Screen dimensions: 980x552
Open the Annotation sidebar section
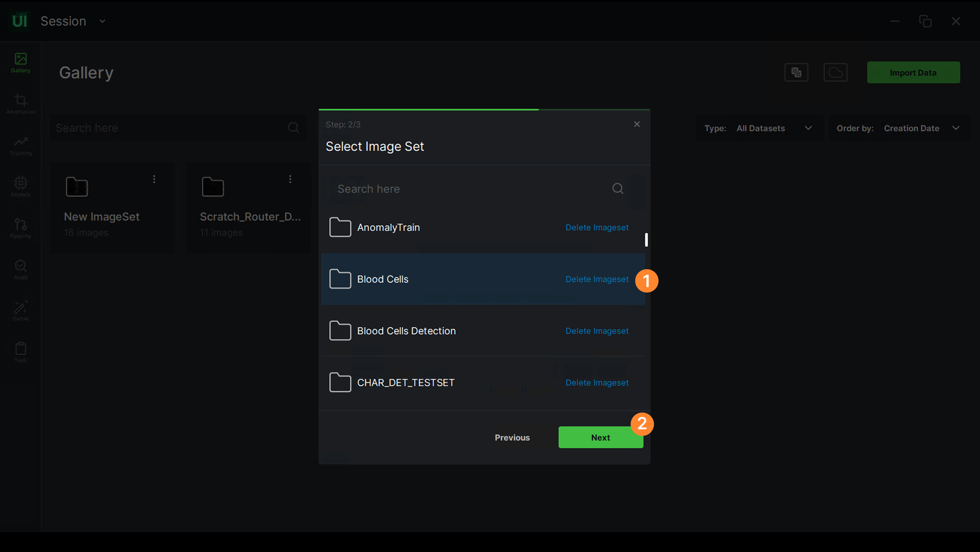click(x=20, y=103)
